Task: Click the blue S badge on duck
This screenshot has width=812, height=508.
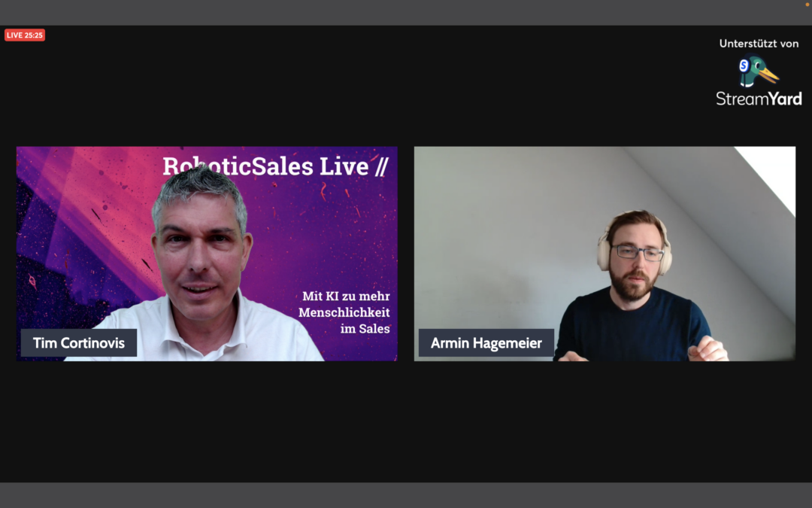Action: pyautogui.click(x=744, y=65)
